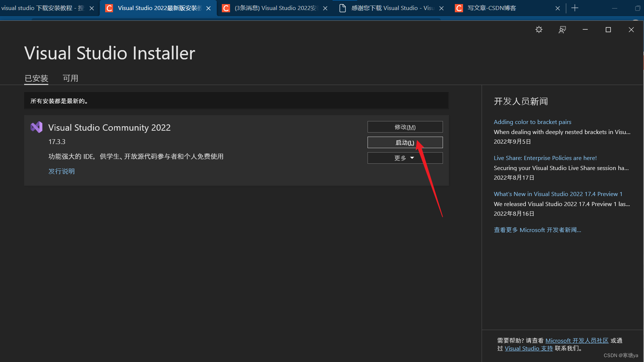Close the '感谢您下载 Visual Studio' browser tab
The image size is (644, 362).
[x=441, y=8]
